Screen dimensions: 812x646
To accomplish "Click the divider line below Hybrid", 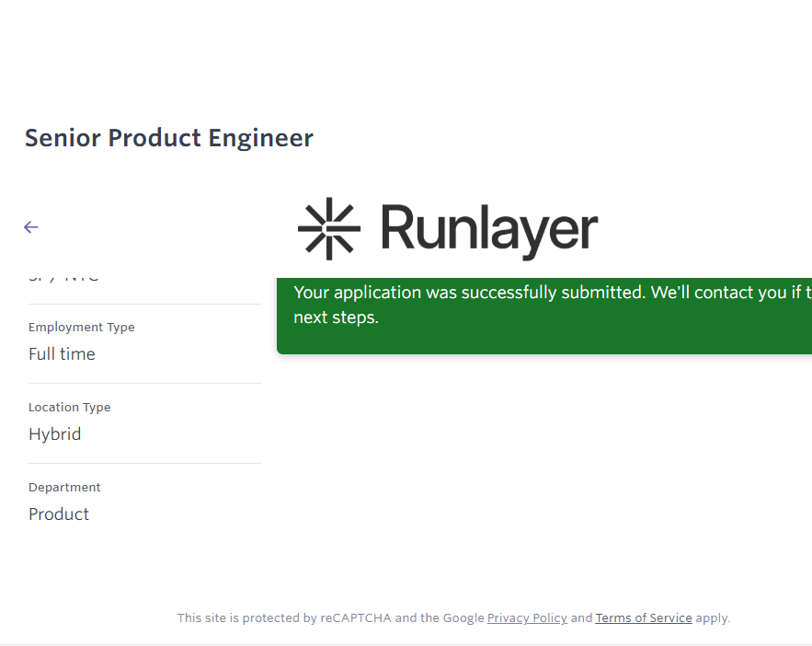I will (x=144, y=463).
